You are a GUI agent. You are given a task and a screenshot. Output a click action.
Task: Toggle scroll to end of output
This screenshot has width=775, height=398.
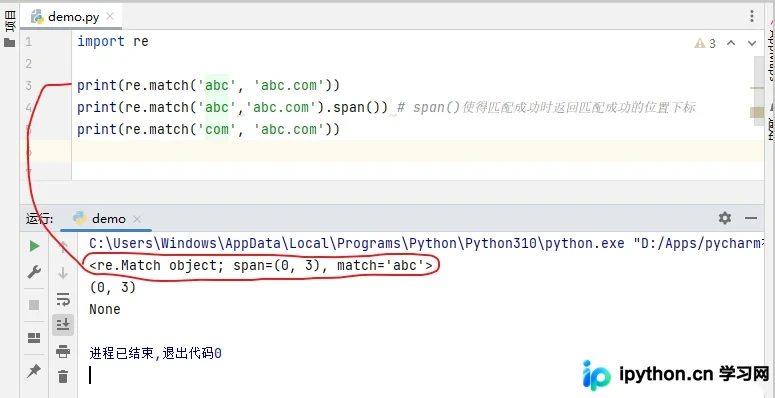[63, 324]
